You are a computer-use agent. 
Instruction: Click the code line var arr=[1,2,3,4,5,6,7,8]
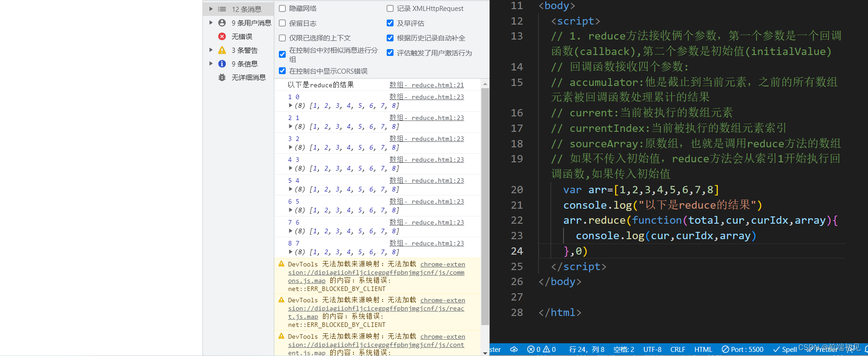coord(641,190)
